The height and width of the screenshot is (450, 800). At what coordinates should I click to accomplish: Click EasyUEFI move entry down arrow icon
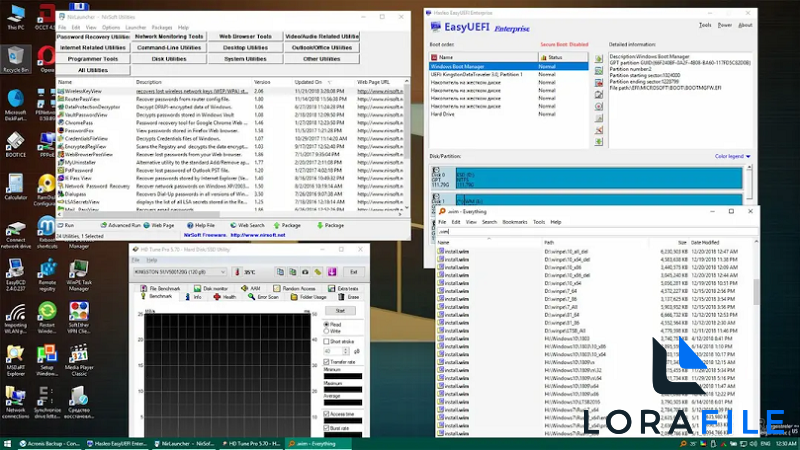598,141
